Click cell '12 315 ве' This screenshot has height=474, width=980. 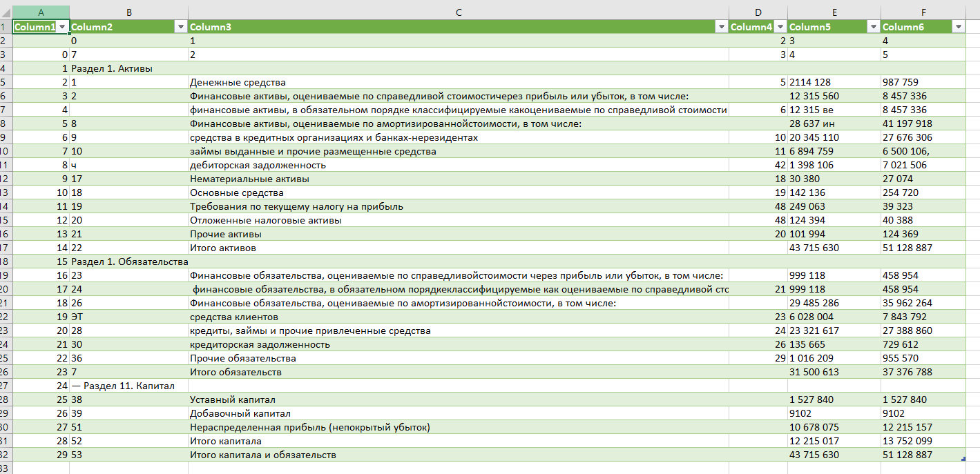834,110
